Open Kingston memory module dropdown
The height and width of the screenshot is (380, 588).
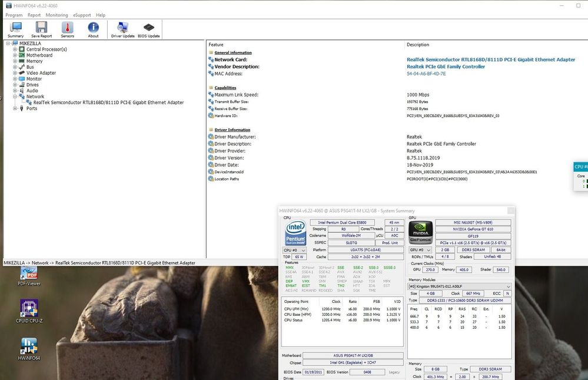(x=459, y=286)
